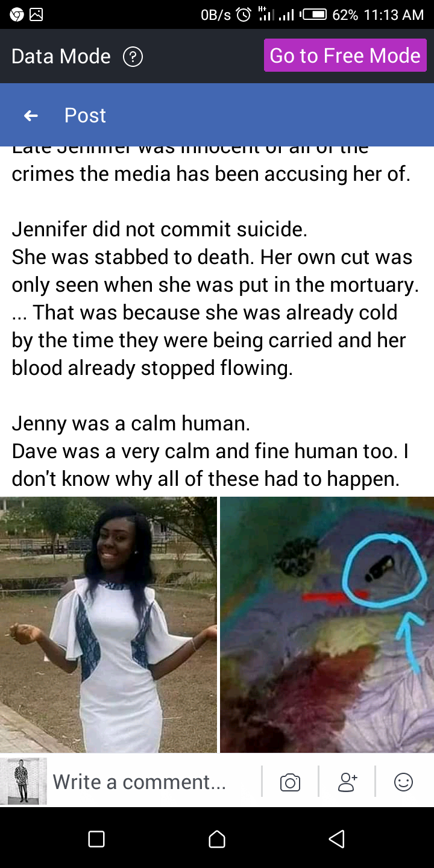Tap the camera icon to attach photo
The height and width of the screenshot is (868, 434).
pos(290,782)
